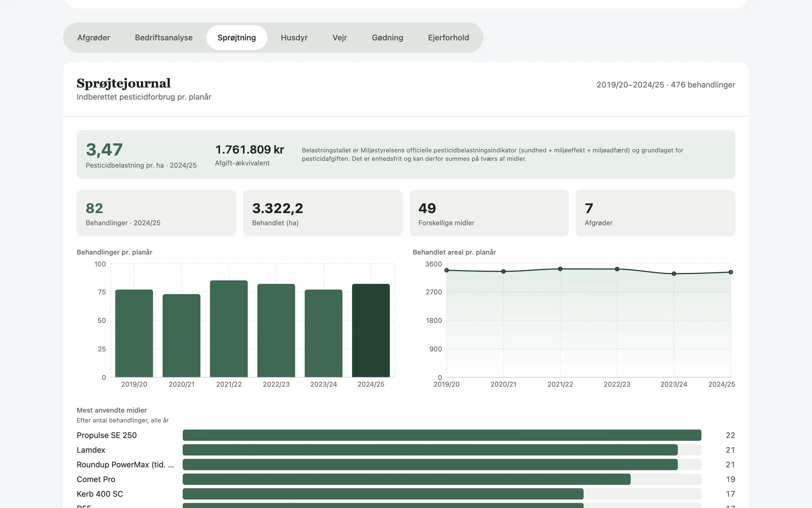
Task: Select the 2021/22 point on areal line chart
Action: [560, 269]
